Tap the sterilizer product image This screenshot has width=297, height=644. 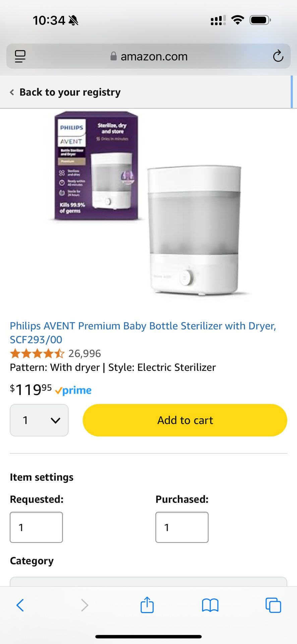tap(148, 205)
